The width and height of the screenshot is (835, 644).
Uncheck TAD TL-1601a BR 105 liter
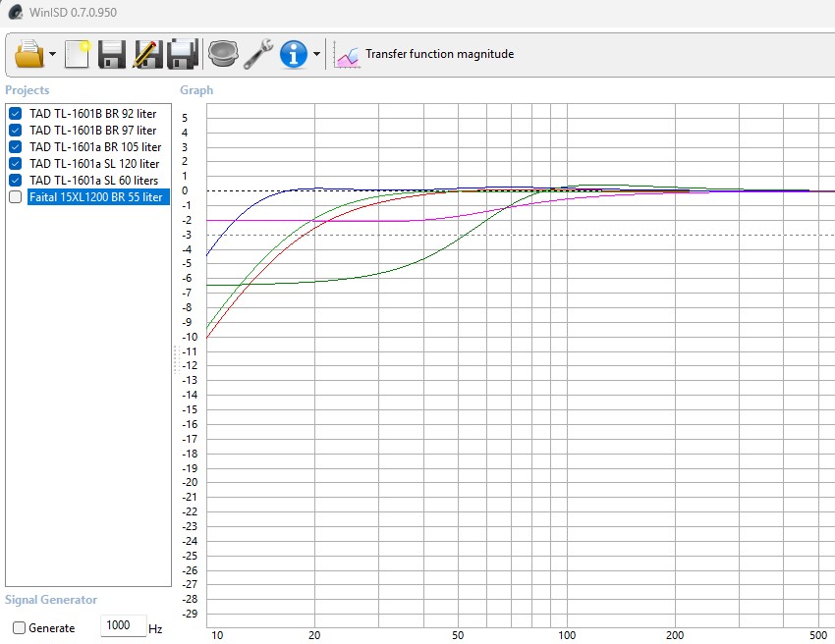coord(16,147)
